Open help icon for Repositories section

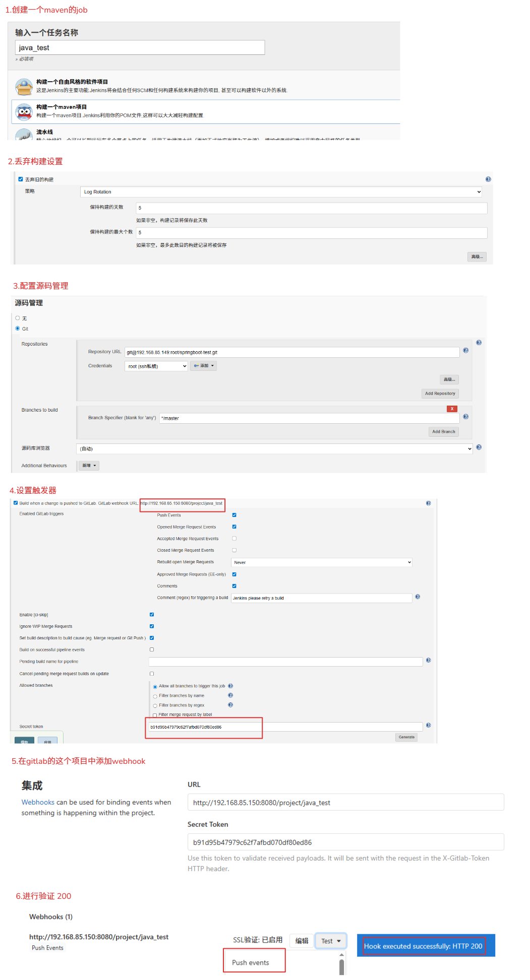tap(479, 343)
